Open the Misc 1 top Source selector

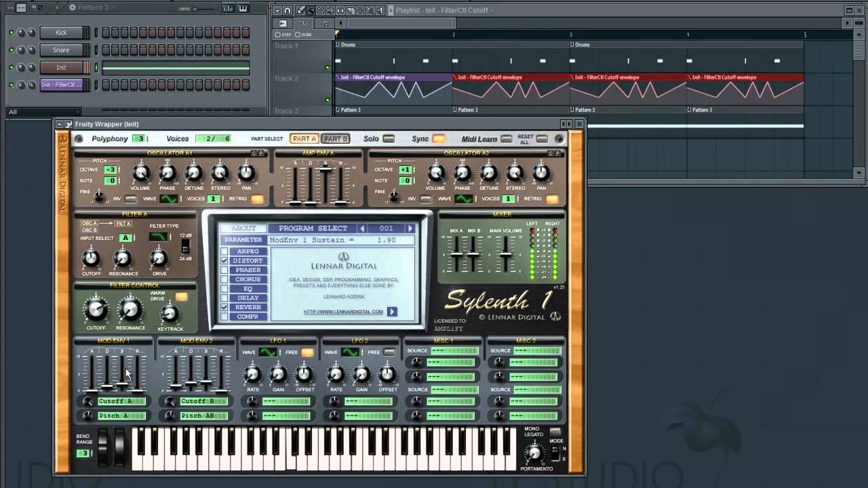454,351
